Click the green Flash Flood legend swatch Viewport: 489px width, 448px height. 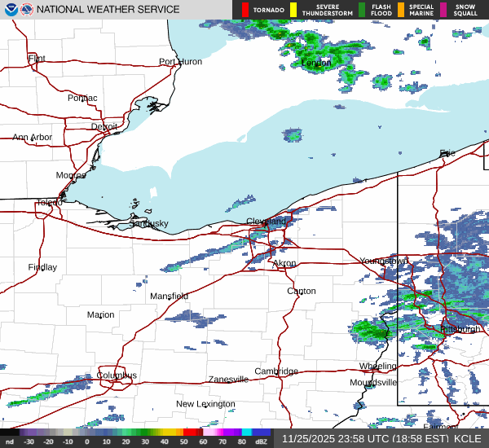pyautogui.click(x=362, y=10)
